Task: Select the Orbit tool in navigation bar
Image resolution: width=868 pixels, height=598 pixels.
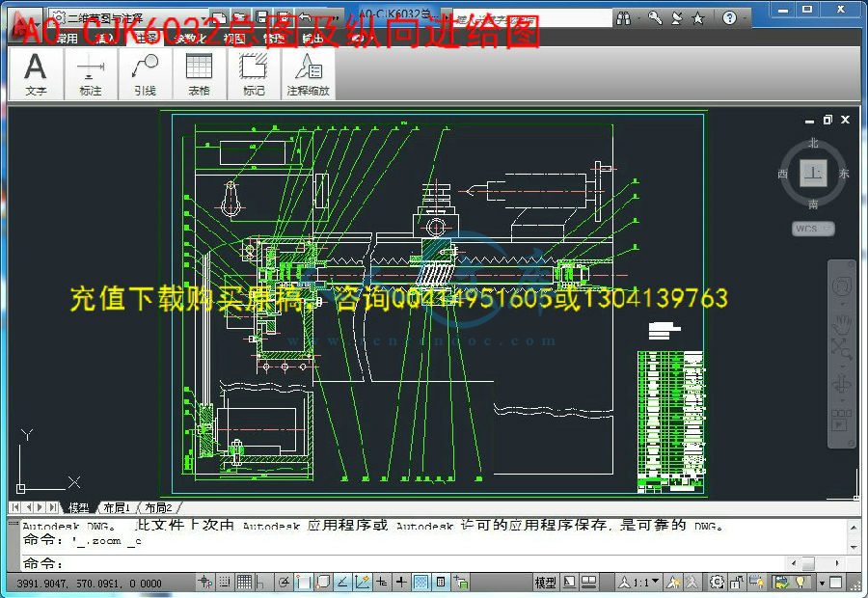Action: click(841, 383)
